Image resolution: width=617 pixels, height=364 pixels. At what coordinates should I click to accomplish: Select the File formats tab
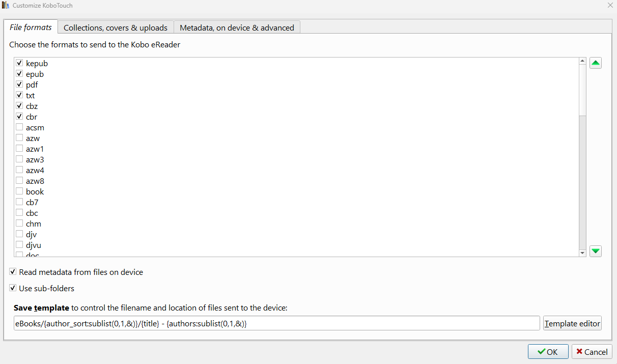pyautogui.click(x=31, y=27)
